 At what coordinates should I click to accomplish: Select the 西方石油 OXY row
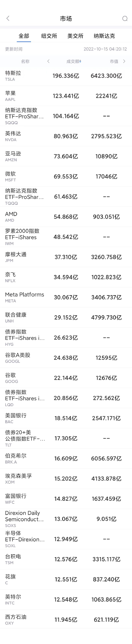click(x=66, y=620)
